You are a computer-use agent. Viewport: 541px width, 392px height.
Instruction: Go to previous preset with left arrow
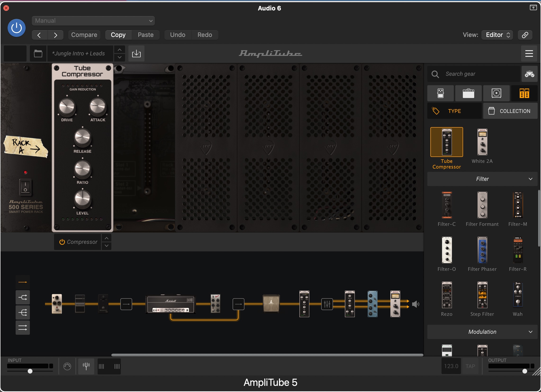(39, 35)
